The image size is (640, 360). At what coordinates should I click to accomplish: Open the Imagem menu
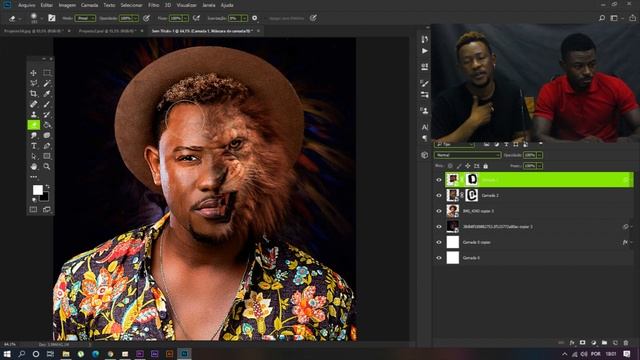point(67,5)
